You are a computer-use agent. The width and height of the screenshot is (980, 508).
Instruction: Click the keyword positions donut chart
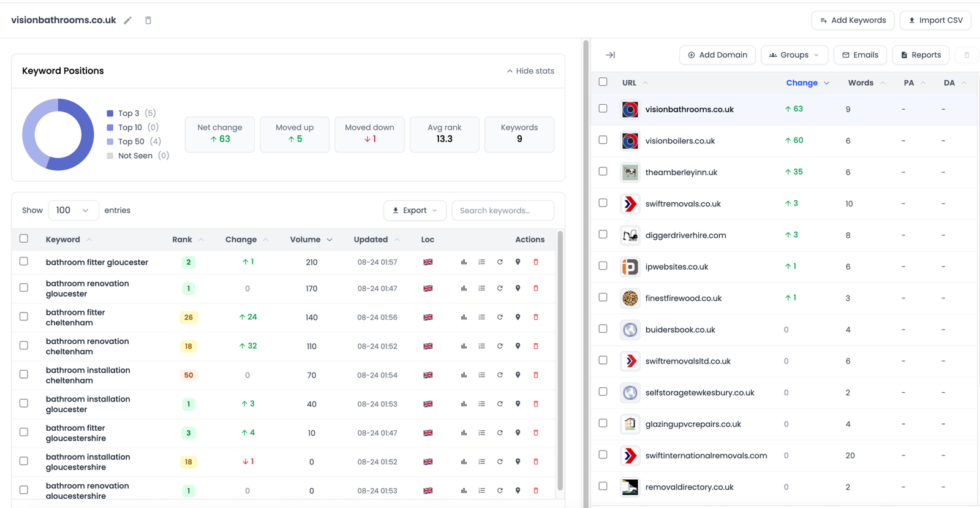point(58,134)
